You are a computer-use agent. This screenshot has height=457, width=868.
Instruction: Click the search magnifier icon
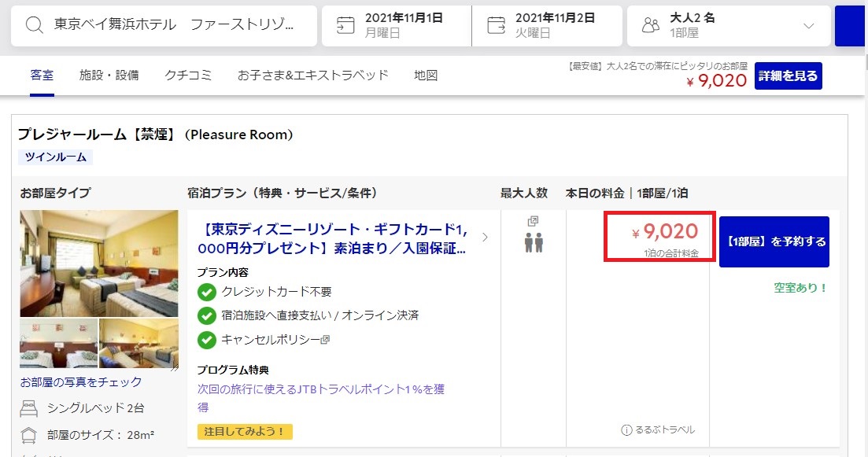[x=35, y=25]
